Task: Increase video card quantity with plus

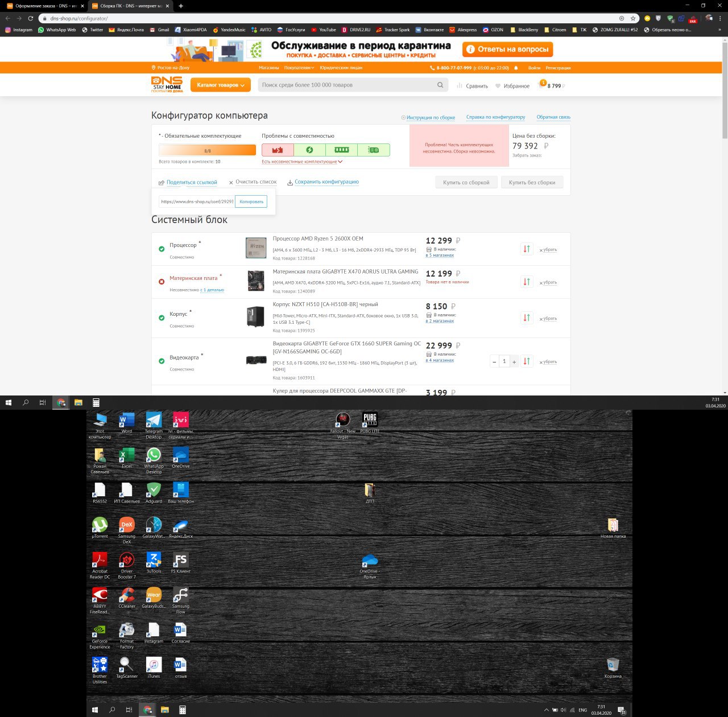Action: click(x=514, y=361)
